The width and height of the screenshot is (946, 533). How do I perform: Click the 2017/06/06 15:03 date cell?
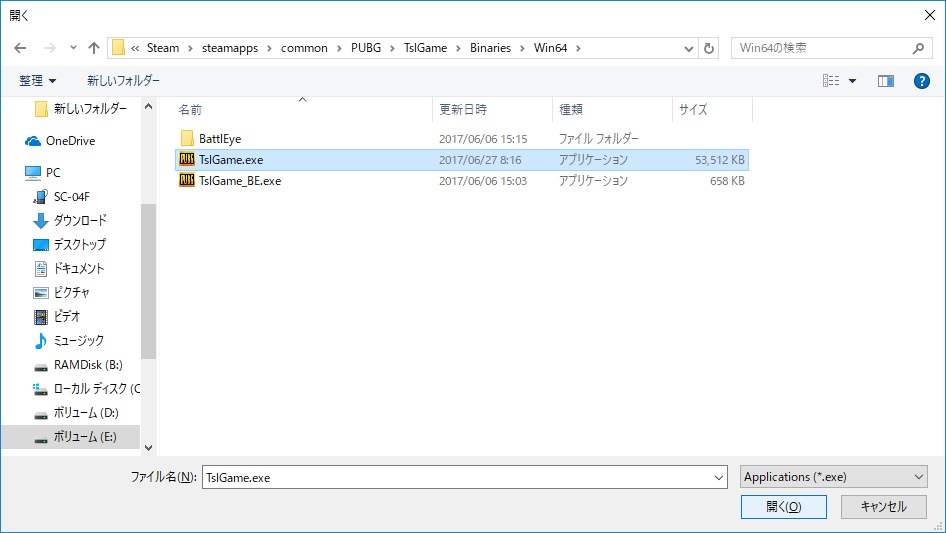tap(483, 181)
